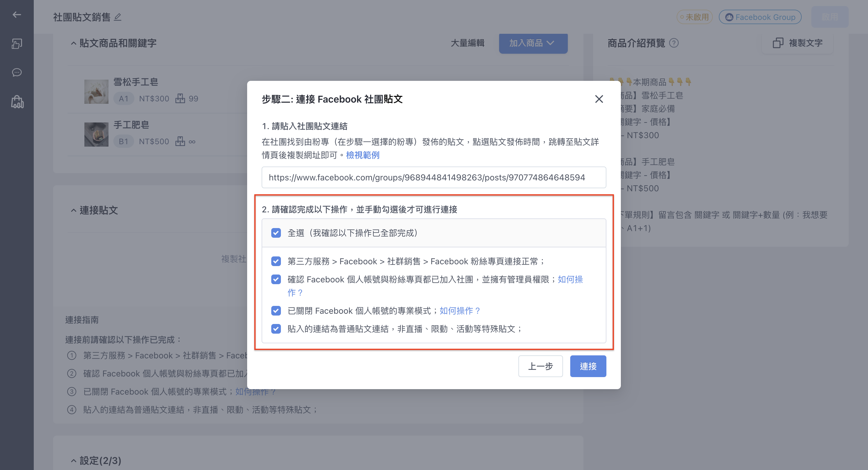Toggle the 已關閉 Facebook 個人帳號的專業模式 checkbox
Image resolution: width=868 pixels, height=470 pixels.
(276, 310)
